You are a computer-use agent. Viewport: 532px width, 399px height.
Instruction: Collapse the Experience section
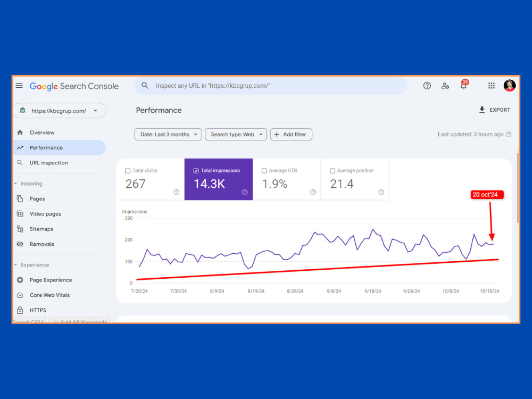coord(32,264)
